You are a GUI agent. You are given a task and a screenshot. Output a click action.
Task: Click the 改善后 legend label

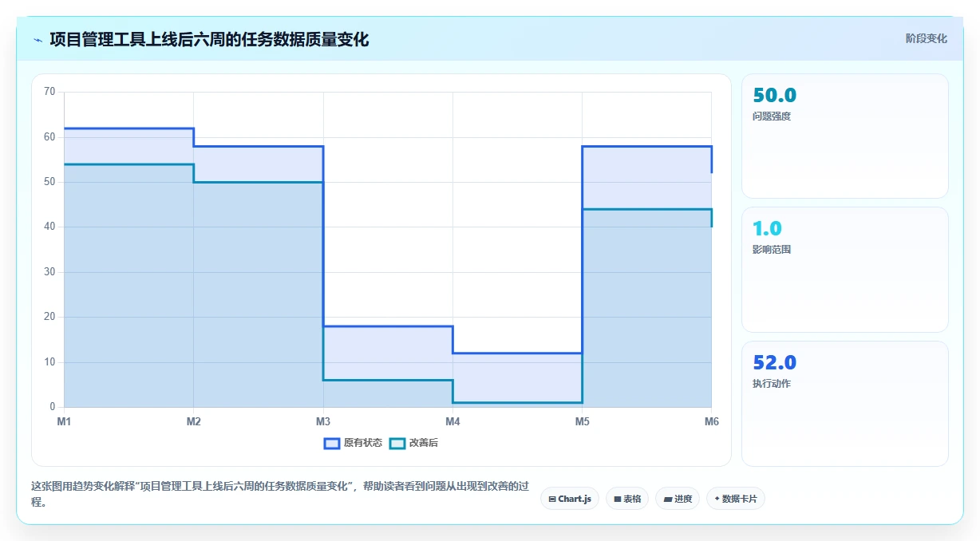pyautogui.click(x=424, y=444)
